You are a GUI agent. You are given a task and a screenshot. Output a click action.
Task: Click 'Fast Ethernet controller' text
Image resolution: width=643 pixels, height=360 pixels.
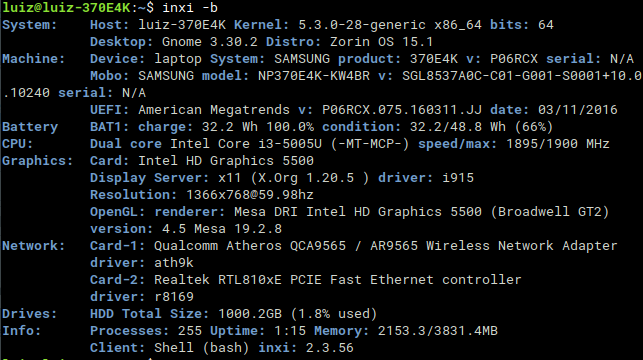point(426,280)
